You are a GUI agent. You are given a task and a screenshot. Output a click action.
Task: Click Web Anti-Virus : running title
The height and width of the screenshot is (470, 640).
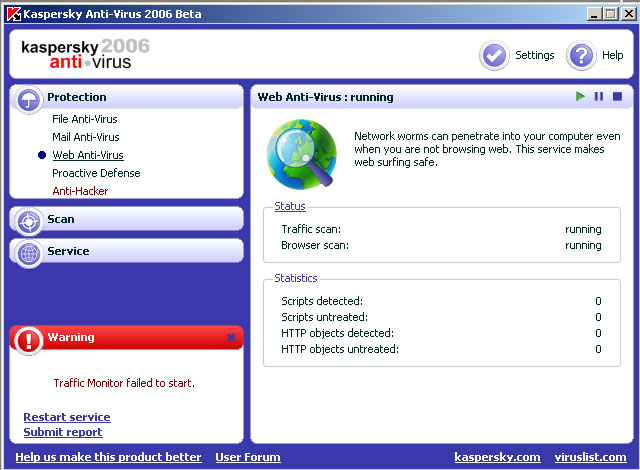click(x=326, y=97)
